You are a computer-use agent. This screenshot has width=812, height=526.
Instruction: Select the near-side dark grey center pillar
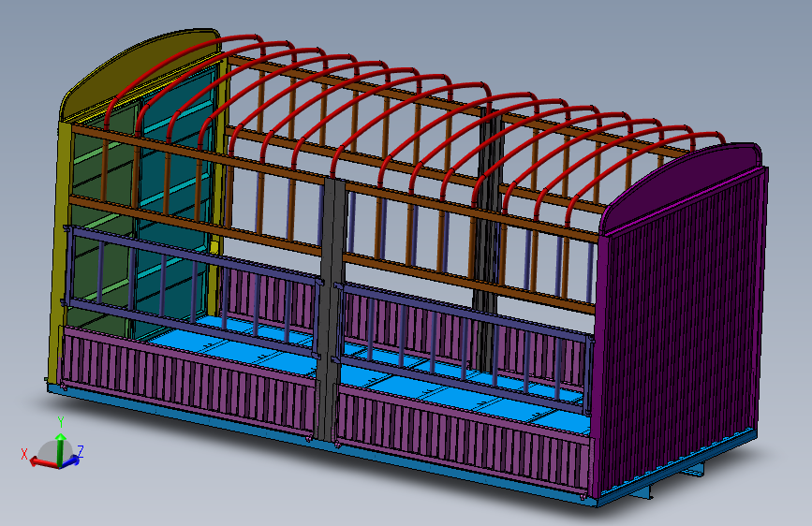pyautogui.click(x=330, y=311)
